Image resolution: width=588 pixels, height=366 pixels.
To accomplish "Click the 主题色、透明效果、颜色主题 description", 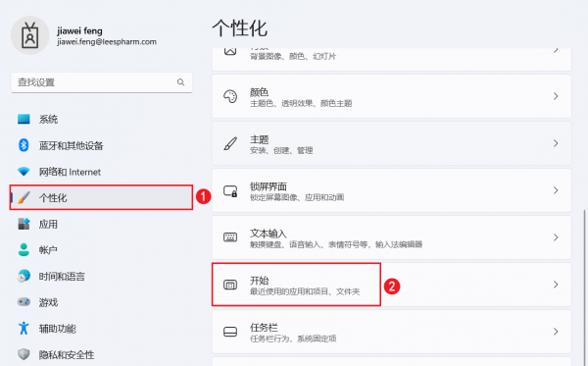I will [x=301, y=103].
